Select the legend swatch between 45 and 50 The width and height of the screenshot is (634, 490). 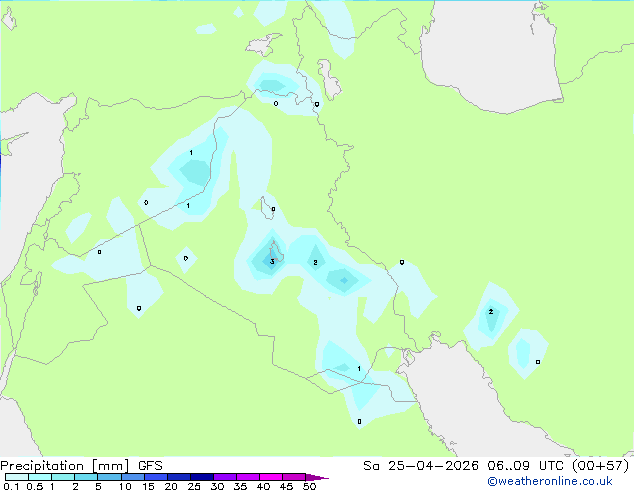point(294,477)
